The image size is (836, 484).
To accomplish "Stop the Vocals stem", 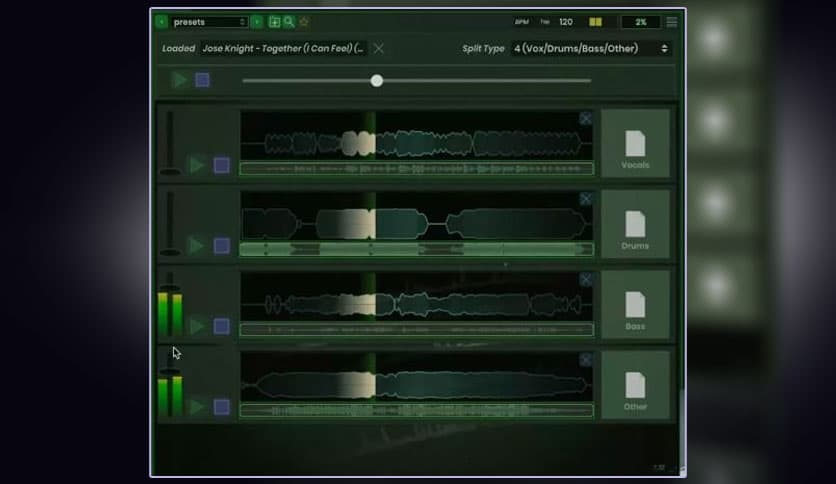I will point(222,165).
